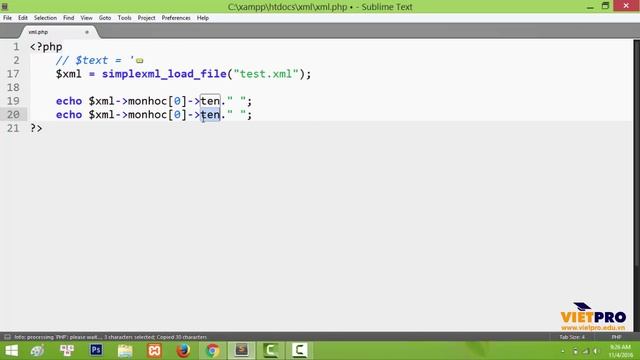The width and height of the screenshot is (640, 360).
Task: Open the Selection menu
Action: [x=45, y=18]
